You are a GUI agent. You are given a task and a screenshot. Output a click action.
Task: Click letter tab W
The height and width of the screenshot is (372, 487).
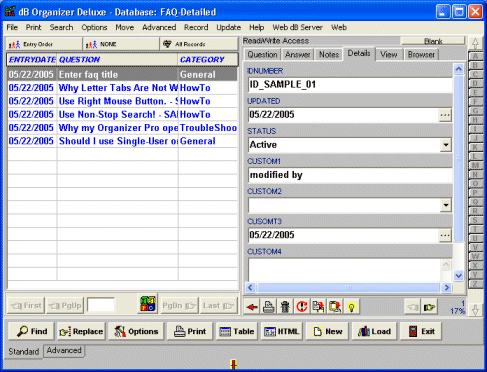[475, 256]
